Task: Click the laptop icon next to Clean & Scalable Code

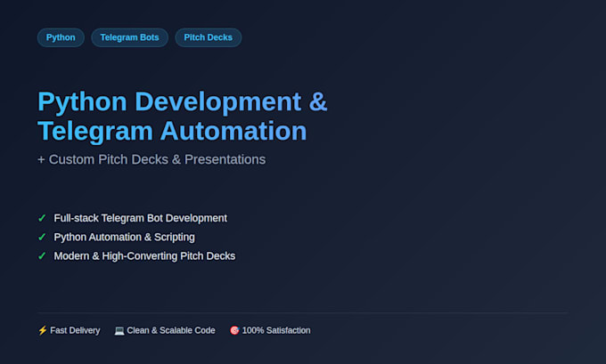Action: pos(119,331)
